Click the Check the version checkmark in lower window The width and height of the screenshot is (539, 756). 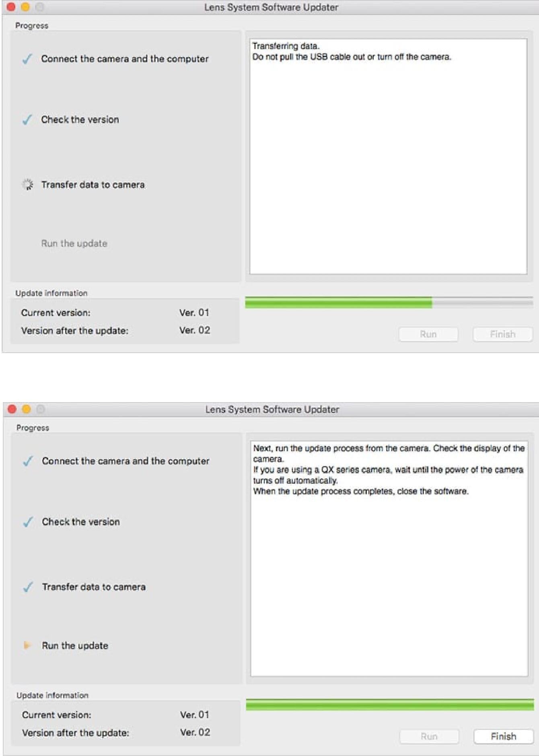coord(28,522)
